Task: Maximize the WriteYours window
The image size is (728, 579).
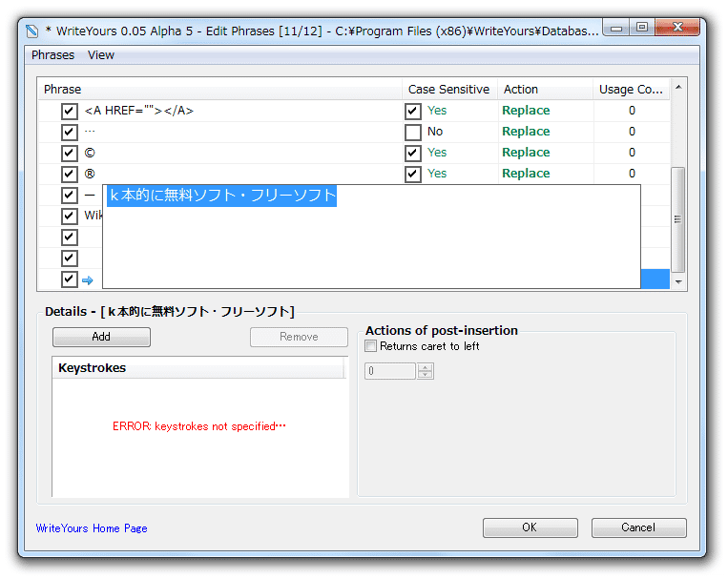Action: (x=642, y=28)
